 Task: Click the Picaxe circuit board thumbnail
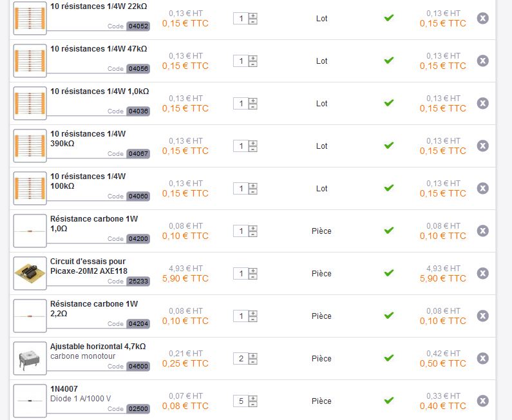(x=30, y=273)
